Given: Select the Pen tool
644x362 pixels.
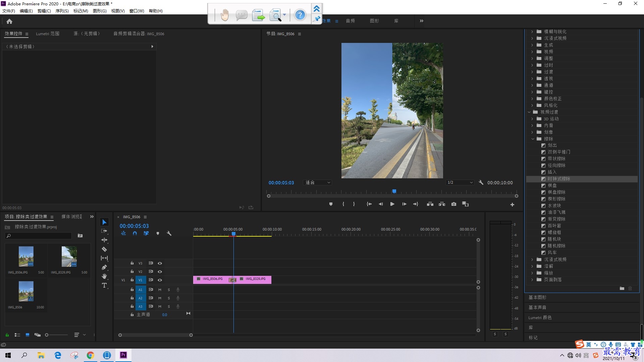Looking at the screenshot, I should pyautogui.click(x=104, y=267).
